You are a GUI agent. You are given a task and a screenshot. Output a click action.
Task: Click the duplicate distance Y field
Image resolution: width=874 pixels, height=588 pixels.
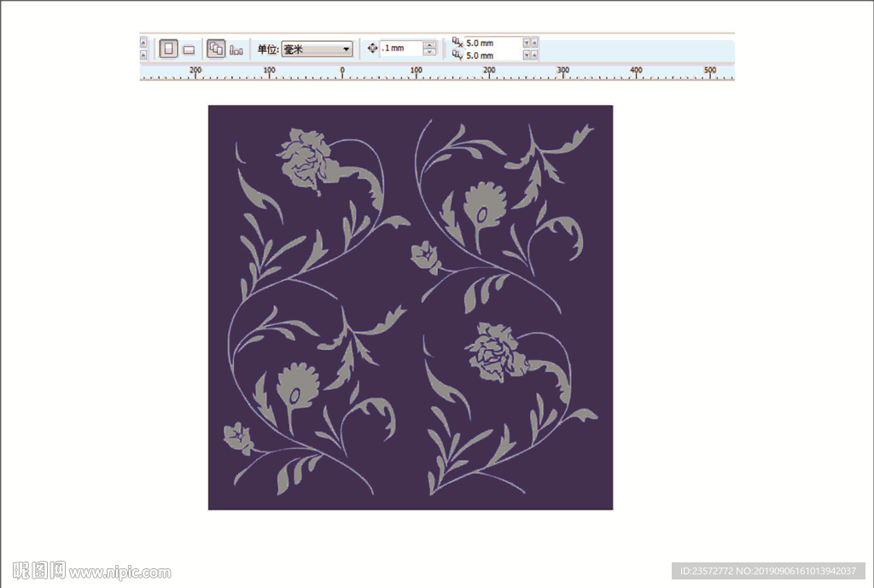[492, 55]
